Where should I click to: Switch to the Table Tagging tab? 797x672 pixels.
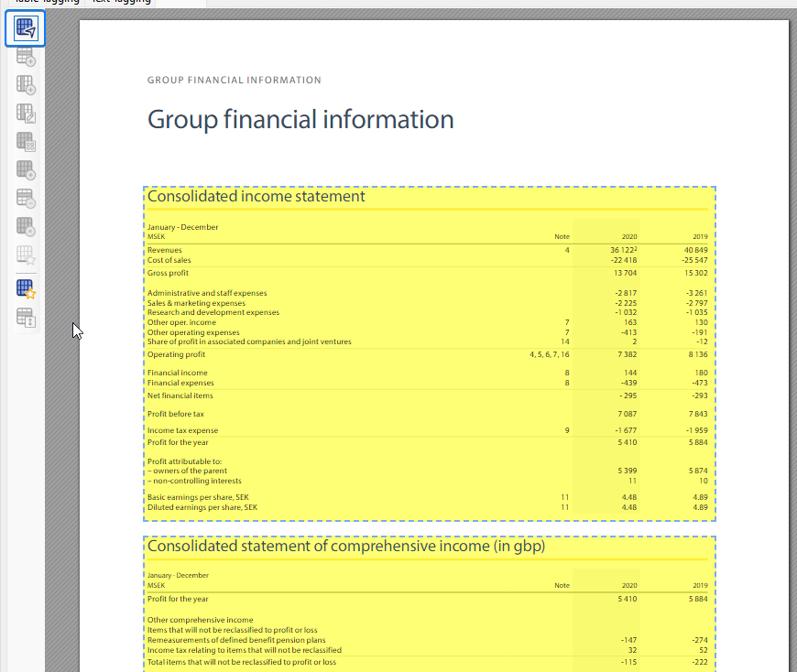coord(47,2)
